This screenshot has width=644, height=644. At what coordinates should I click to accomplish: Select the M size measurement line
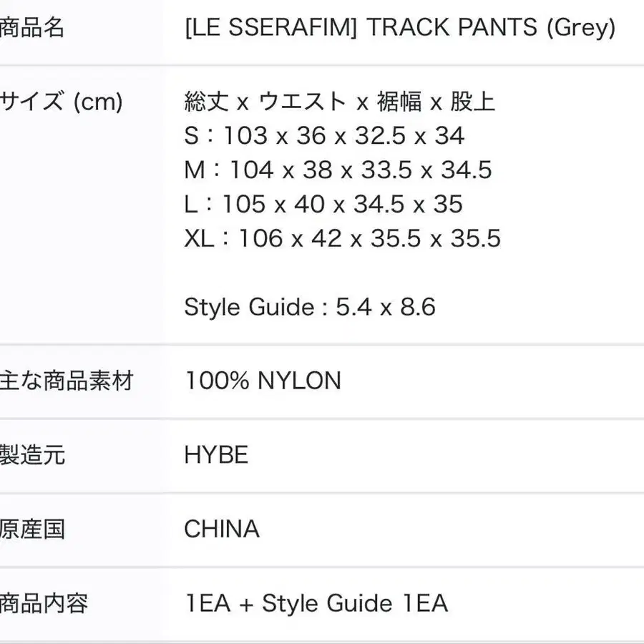(338, 170)
